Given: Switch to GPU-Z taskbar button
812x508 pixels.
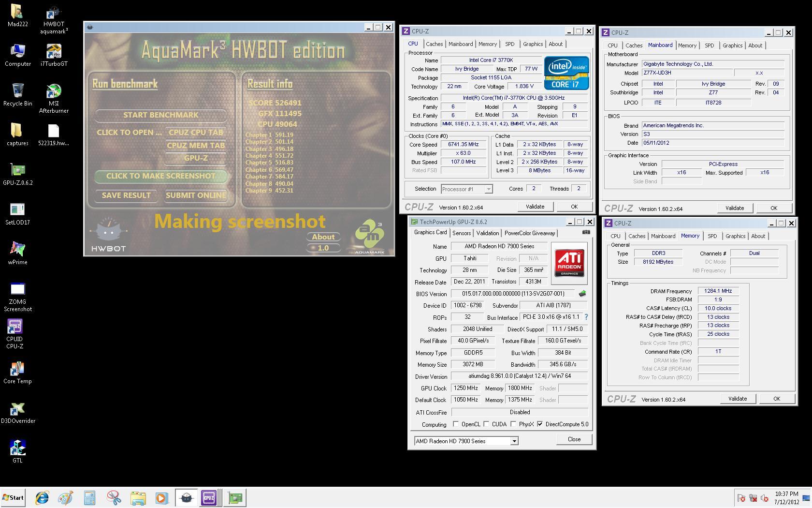Looking at the screenshot, I should coord(235,498).
